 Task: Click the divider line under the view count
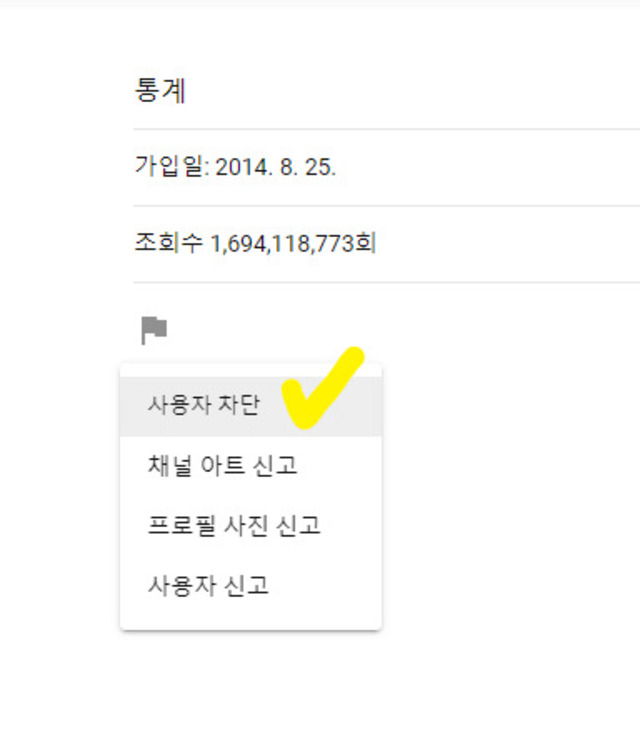(x=386, y=282)
